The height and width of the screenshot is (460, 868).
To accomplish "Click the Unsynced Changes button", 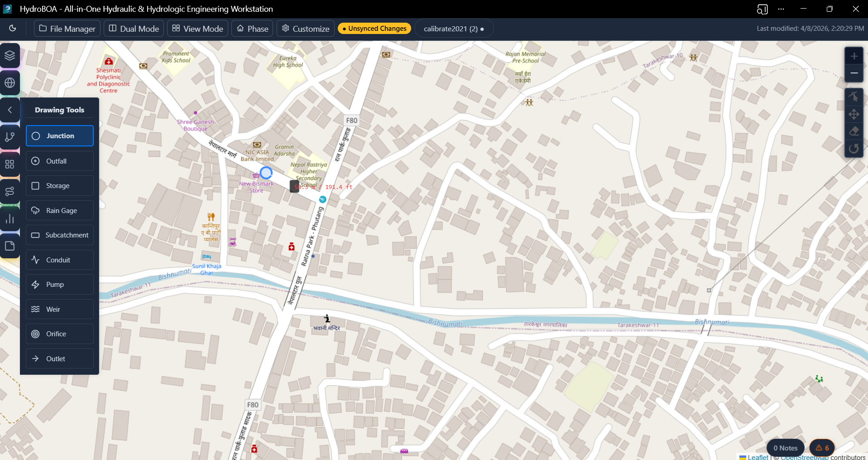I will pos(374,29).
